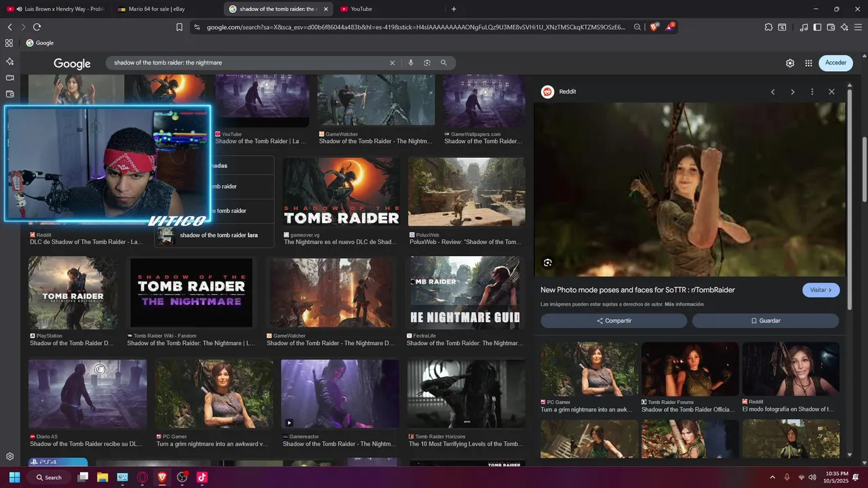Open the Brave playlist music note icon
Image resolution: width=868 pixels, height=488 pixels.
point(804,27)
